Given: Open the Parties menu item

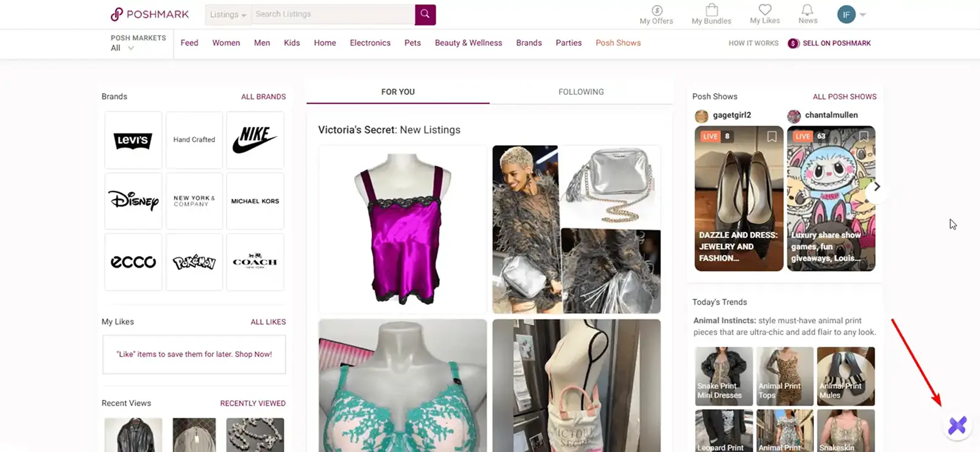Looking at the screenshot, I should [568, 43].
